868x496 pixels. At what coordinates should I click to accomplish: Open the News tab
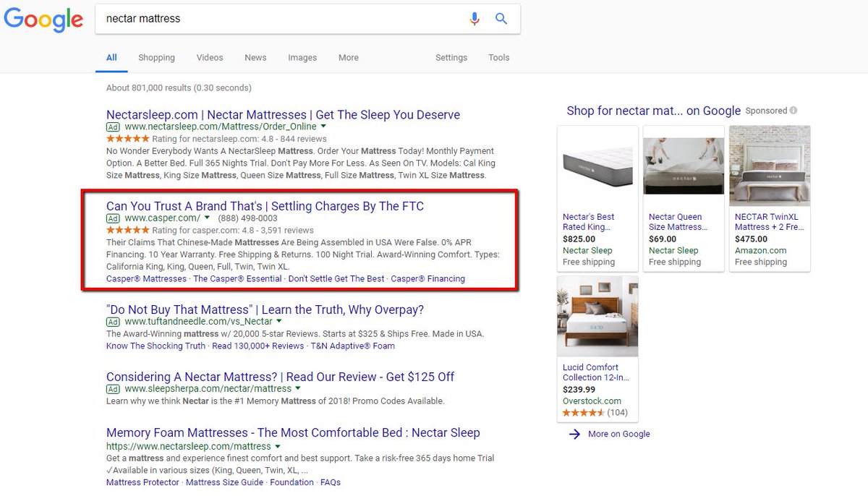coord(255,58)
